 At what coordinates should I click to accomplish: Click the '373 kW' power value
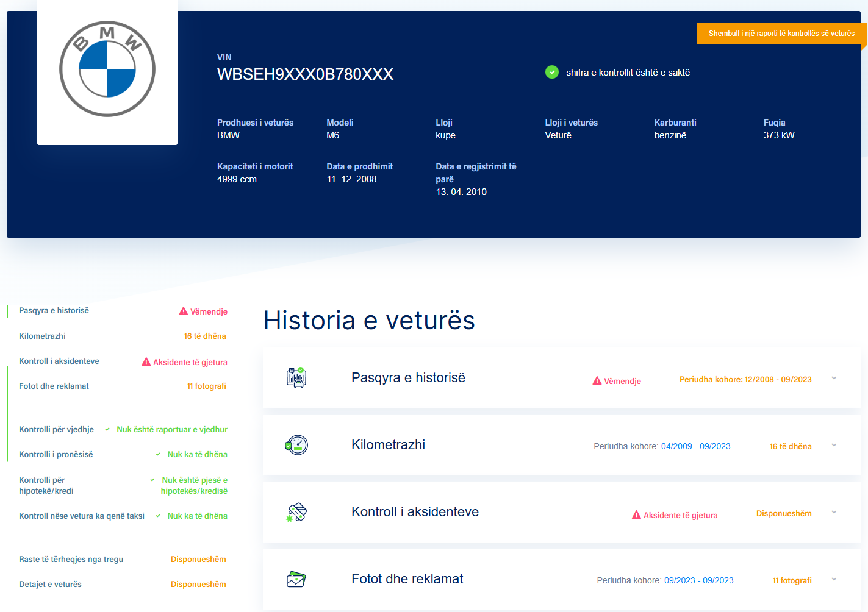point(779,135)
